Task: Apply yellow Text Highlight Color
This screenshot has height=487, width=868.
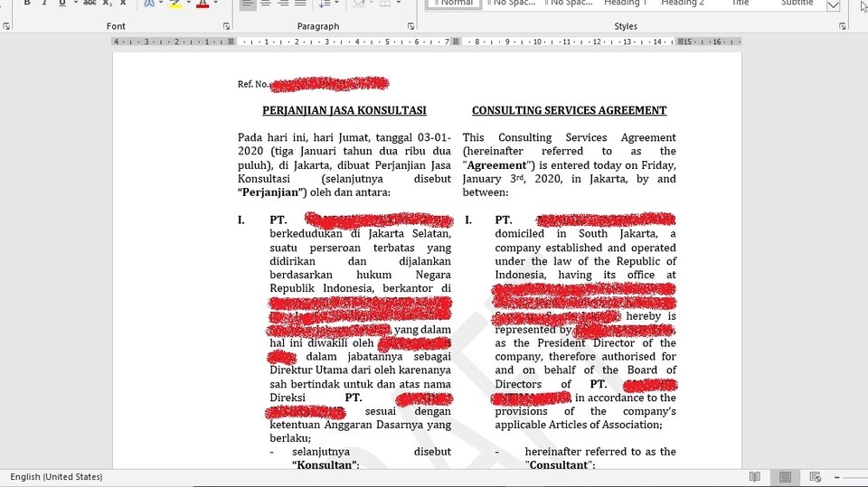Action: click(175, 3)
